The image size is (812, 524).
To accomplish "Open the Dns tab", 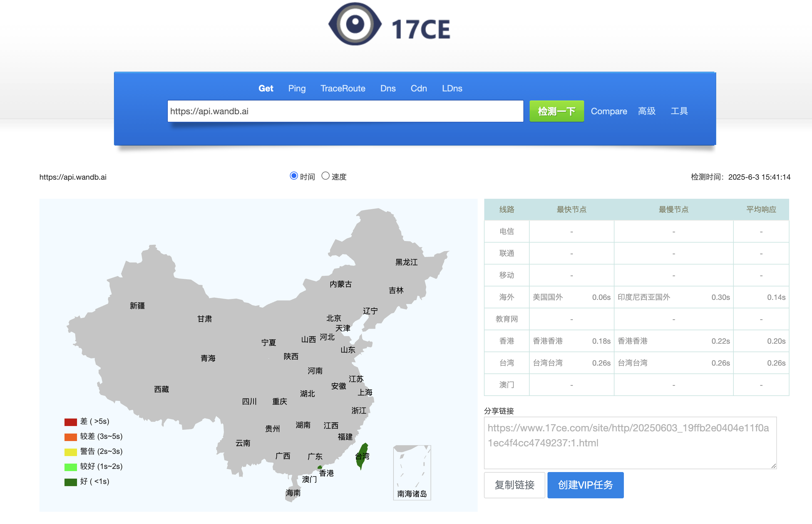I will [x=388, y=89].
